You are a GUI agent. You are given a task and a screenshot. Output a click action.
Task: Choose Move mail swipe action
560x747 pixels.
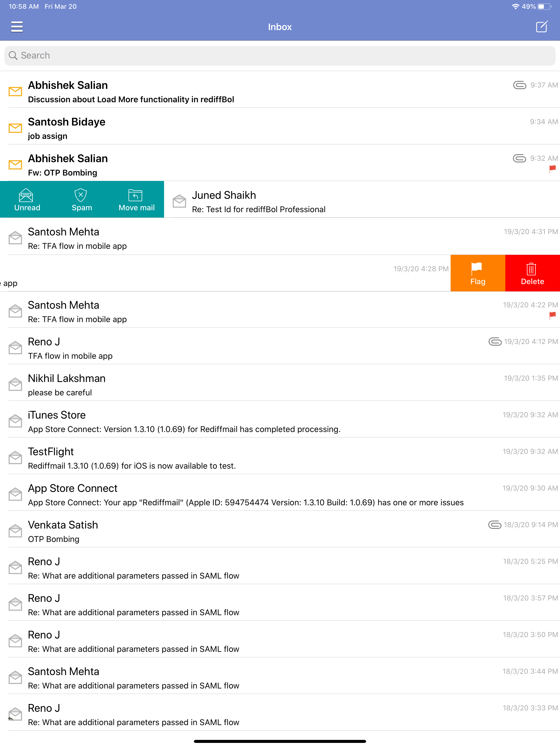[x=136, y=200]
